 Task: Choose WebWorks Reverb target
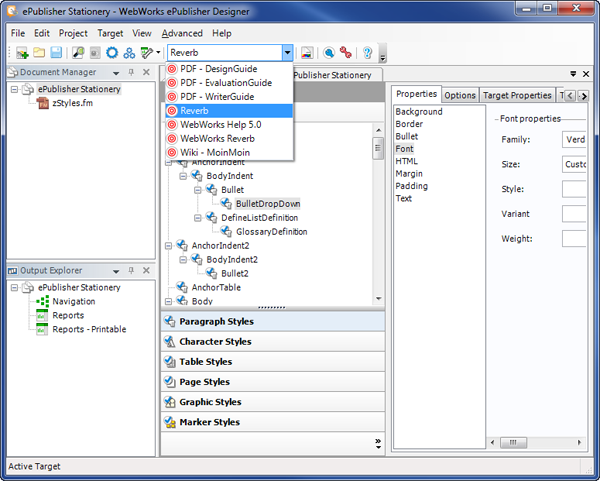[229, 139]
